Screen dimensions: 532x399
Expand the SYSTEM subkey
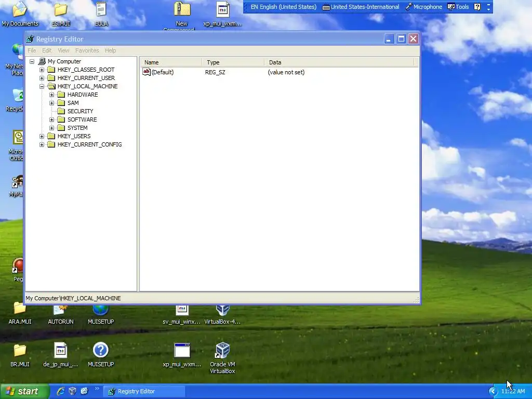tap(51, 128)
